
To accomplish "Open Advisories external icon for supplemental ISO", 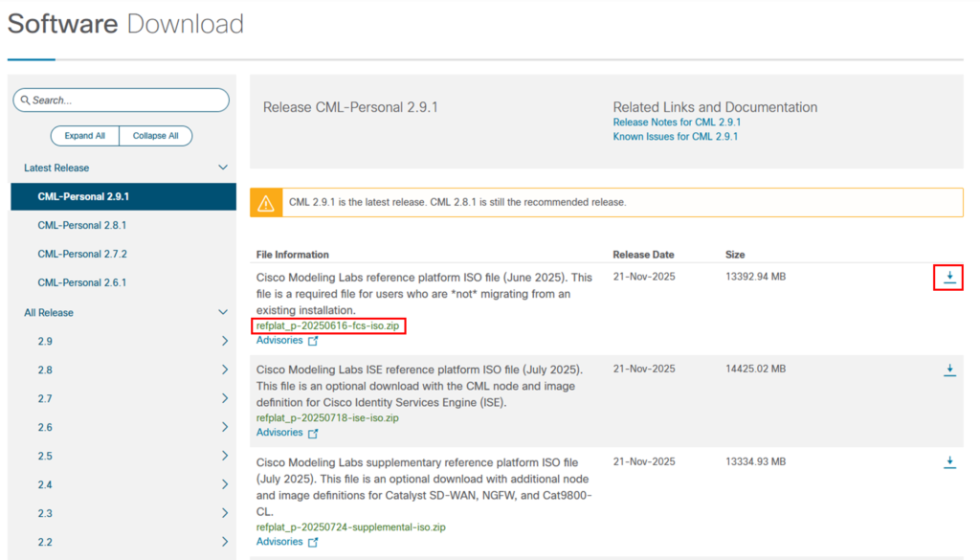I will (x=313, y=543).
